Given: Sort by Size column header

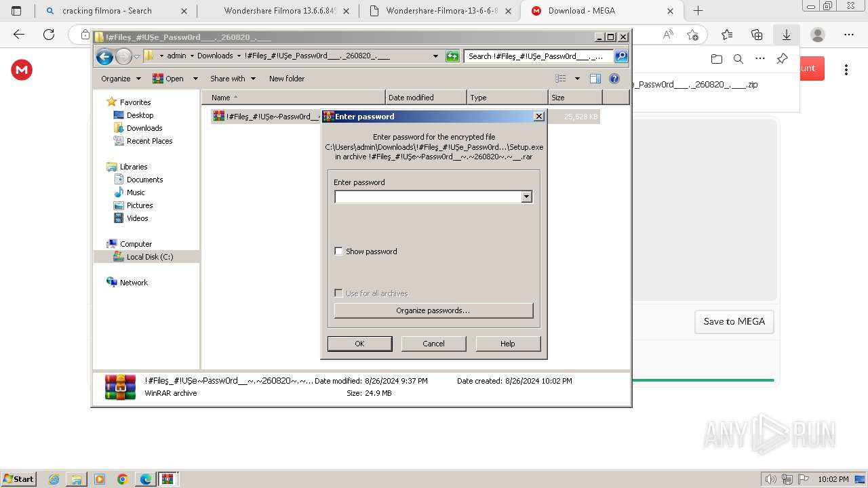Looking at the screenshot, I should [x=575, y=98].
